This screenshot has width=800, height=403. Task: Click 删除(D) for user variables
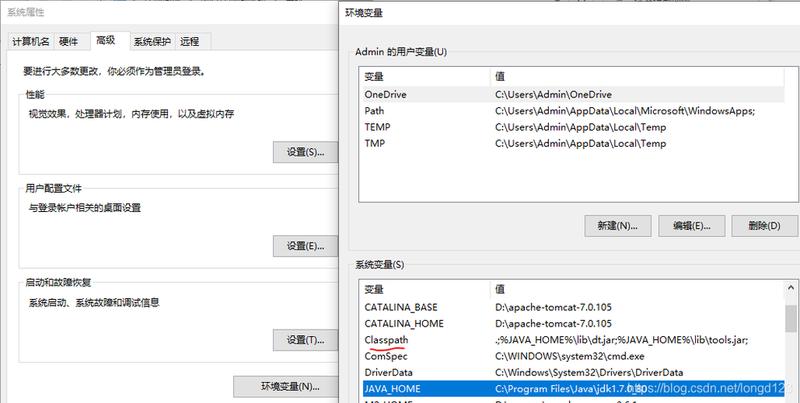(x=765, y=225)
